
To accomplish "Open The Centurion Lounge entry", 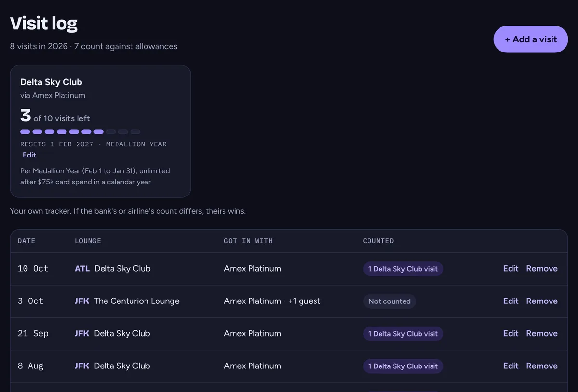I will 136,301.
